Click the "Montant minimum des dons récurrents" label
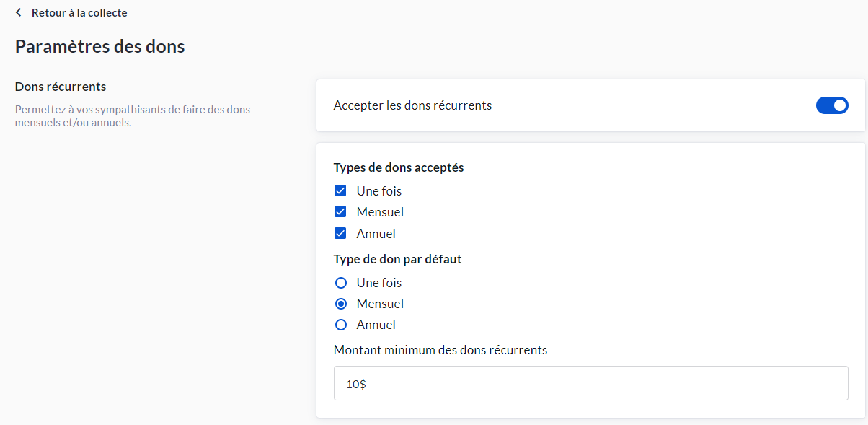868x425 pixels. click(440, 350)
